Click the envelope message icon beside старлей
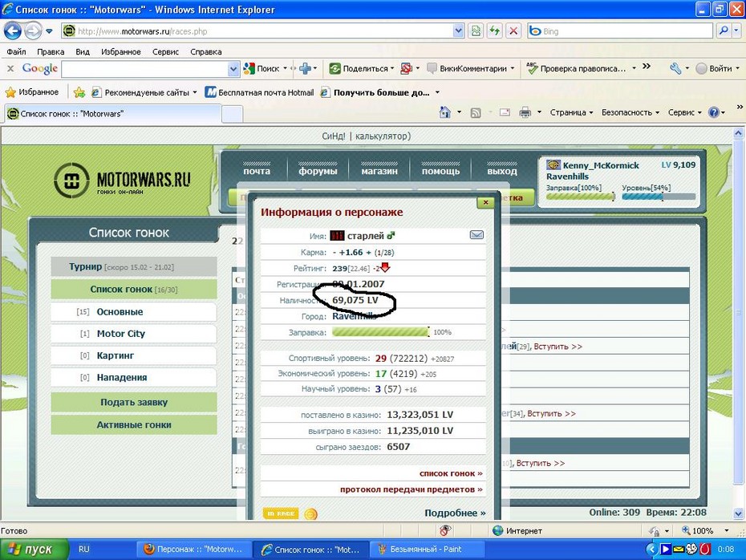 point(476,235)
